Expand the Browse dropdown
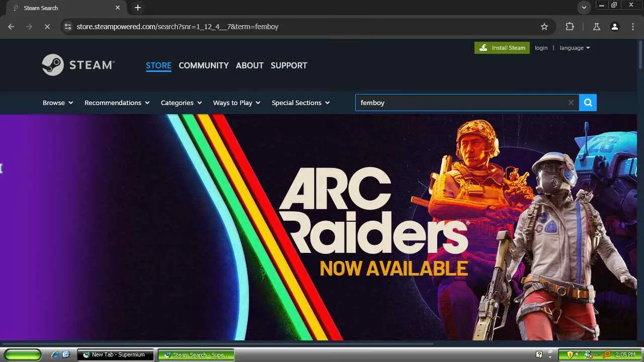The height and width of the screenshot is (362, 644). (x=58, y=103)
